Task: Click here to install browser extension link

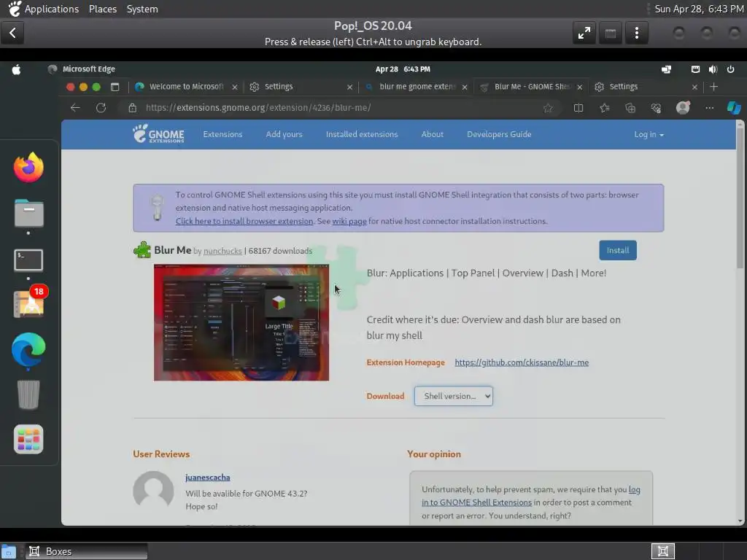Action: [244, 221]
